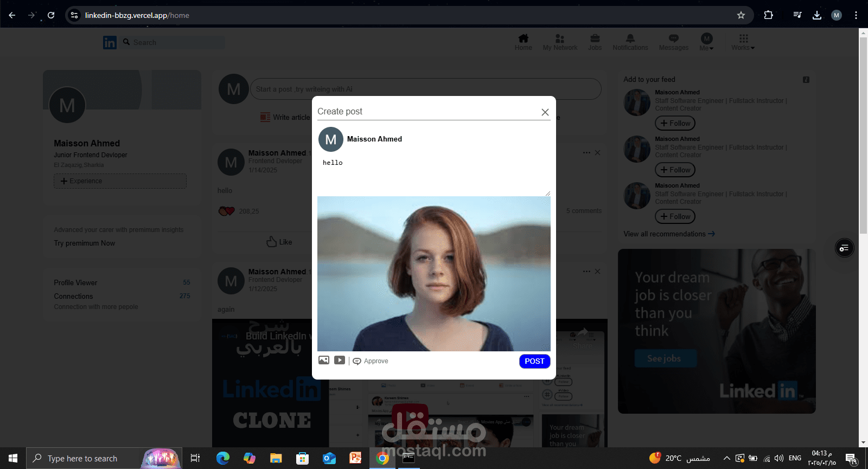868x469 pixels.
Task: Click the feed info icon near Add to your feed
Action: 806,80
